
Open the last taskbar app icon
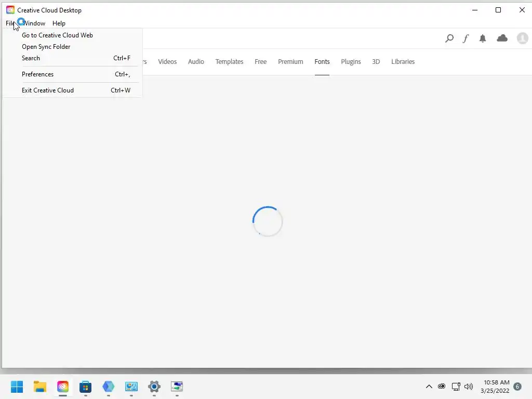177,387
